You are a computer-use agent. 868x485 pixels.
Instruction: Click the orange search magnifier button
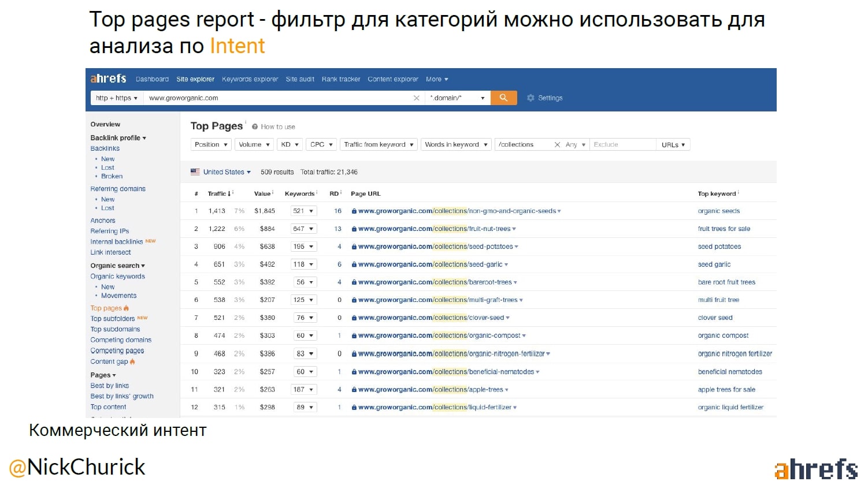(503, 98)
